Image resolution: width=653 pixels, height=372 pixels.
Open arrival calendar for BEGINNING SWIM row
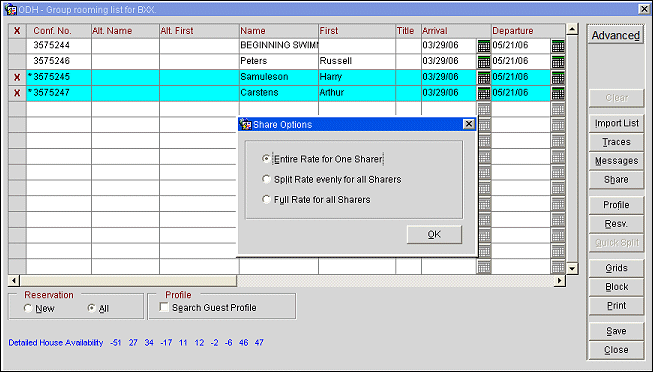(x=484, y=46)
